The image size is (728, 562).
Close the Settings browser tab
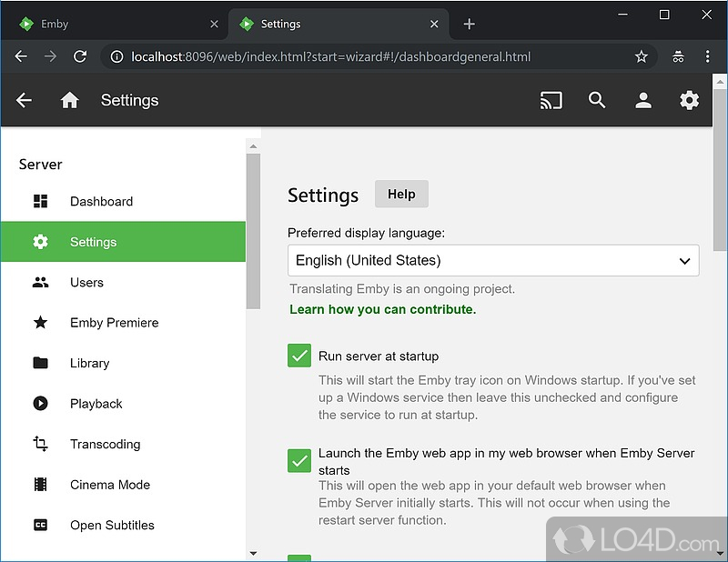click(434, 24)
